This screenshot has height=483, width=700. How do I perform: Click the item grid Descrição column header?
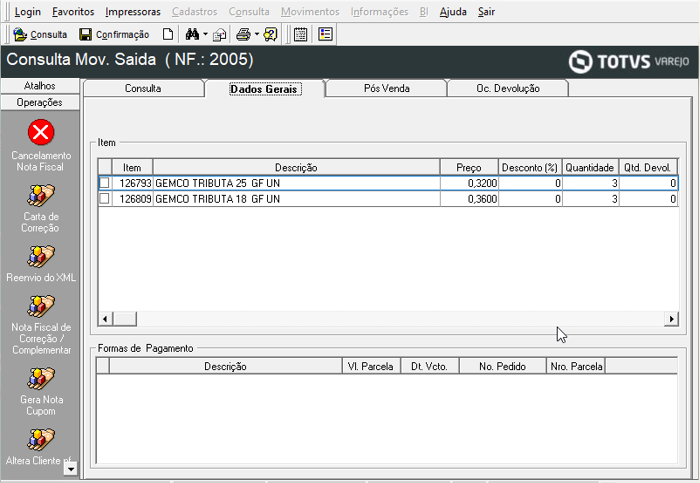click(x=296, y=167)
